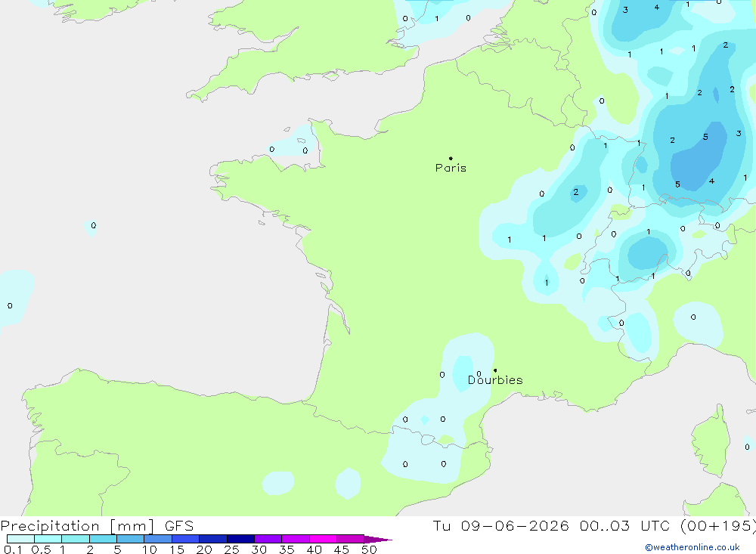Screen dimensions: 756x554
Task: Pick the 5–10 mm legend swatch
Action: [x=131, y=539]
